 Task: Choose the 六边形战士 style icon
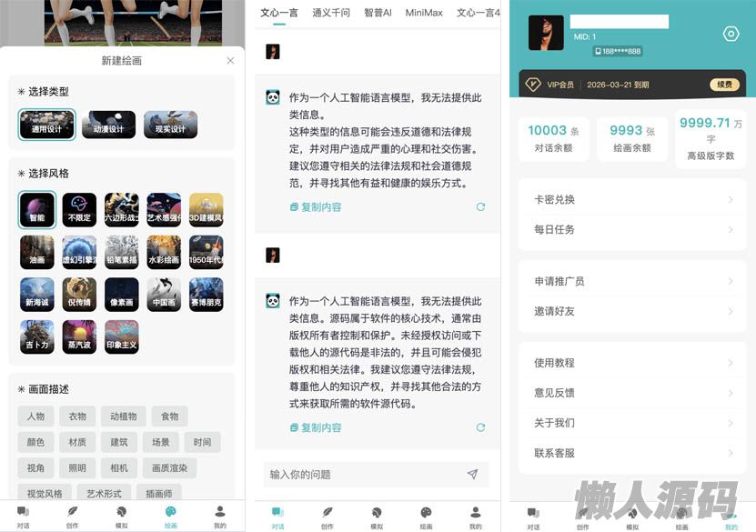click(122, 210)
